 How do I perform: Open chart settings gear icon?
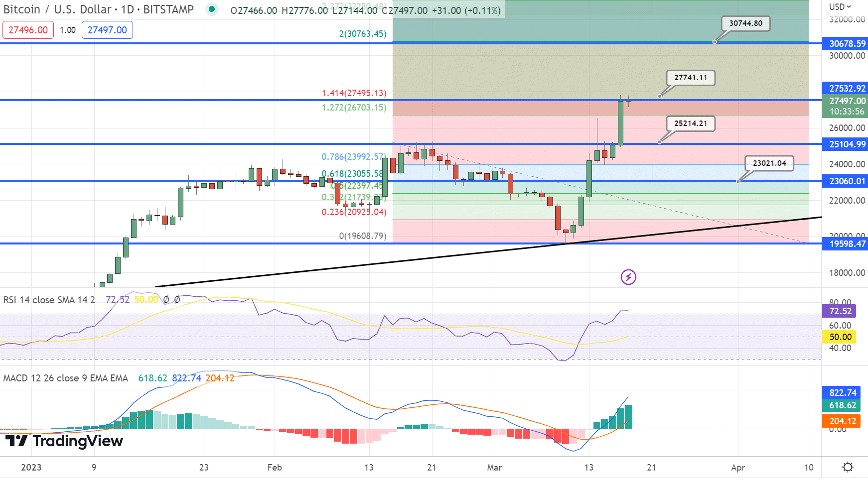pyautogui.click(x=847, y=467)
